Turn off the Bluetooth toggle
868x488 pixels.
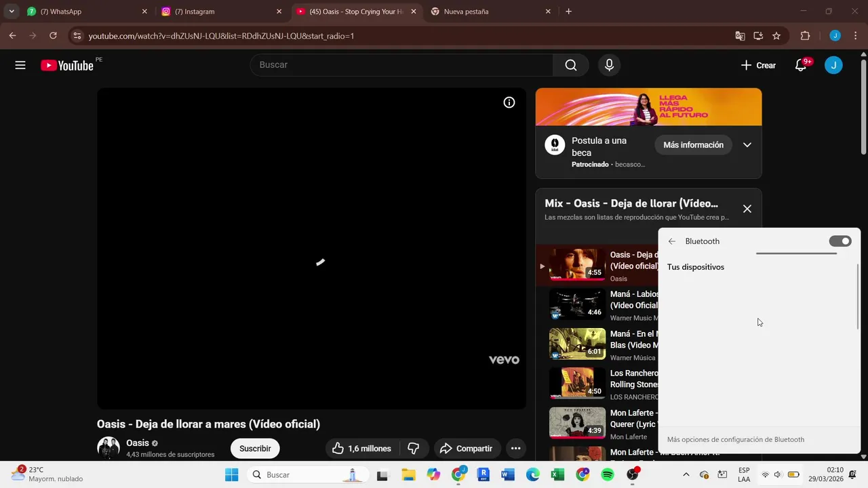(x=840, y=241)
